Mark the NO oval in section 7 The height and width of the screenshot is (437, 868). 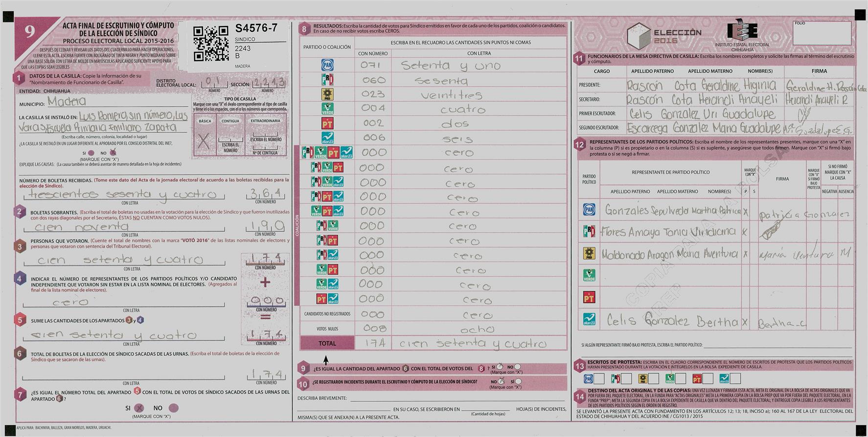pyautogui.click(x=173, y=408)
